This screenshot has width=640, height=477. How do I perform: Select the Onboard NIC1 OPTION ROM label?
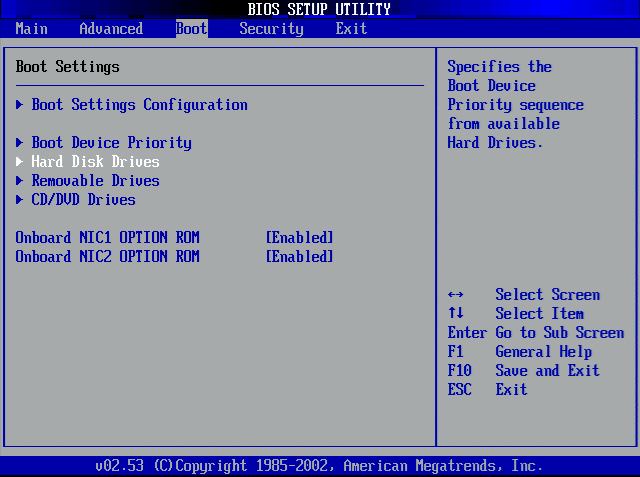[107, 237]
